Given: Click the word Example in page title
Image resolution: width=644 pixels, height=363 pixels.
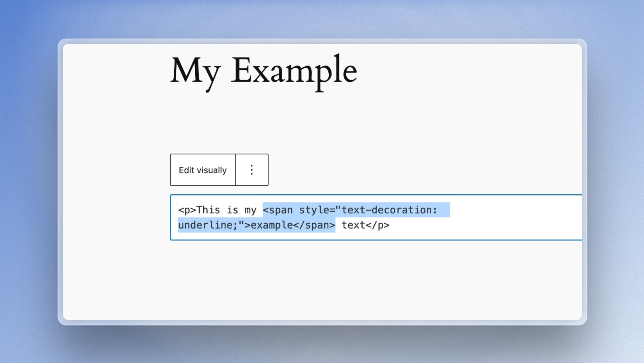Looking at the screenshot, I should coord(294,72).
